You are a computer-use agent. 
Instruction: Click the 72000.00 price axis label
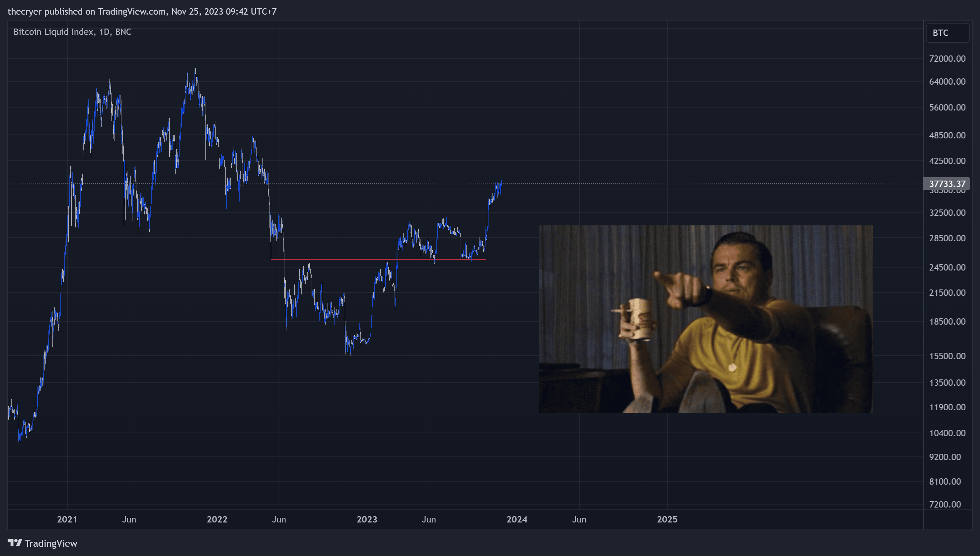pos(947,58)
